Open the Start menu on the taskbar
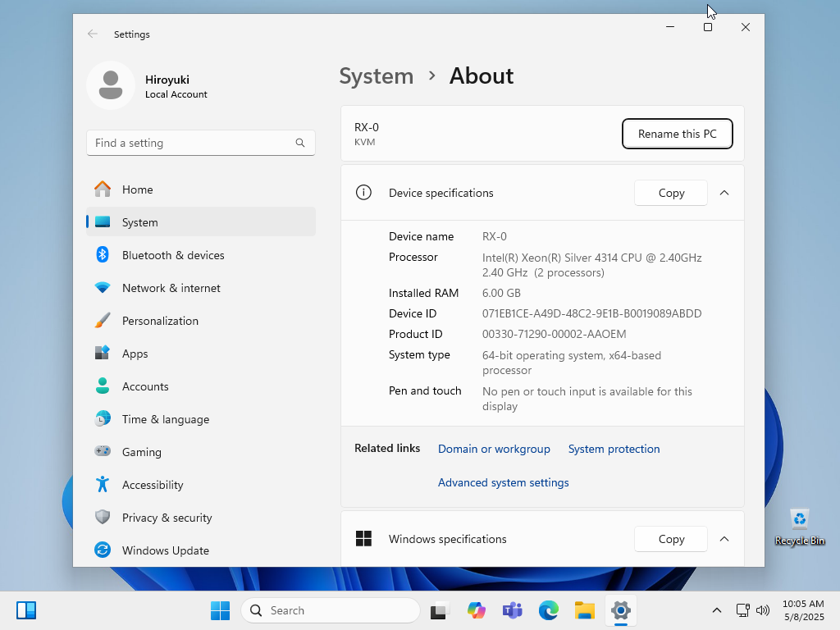Image resolution: width=840 pixels, height=630 pixels. (x=220, y=610)
